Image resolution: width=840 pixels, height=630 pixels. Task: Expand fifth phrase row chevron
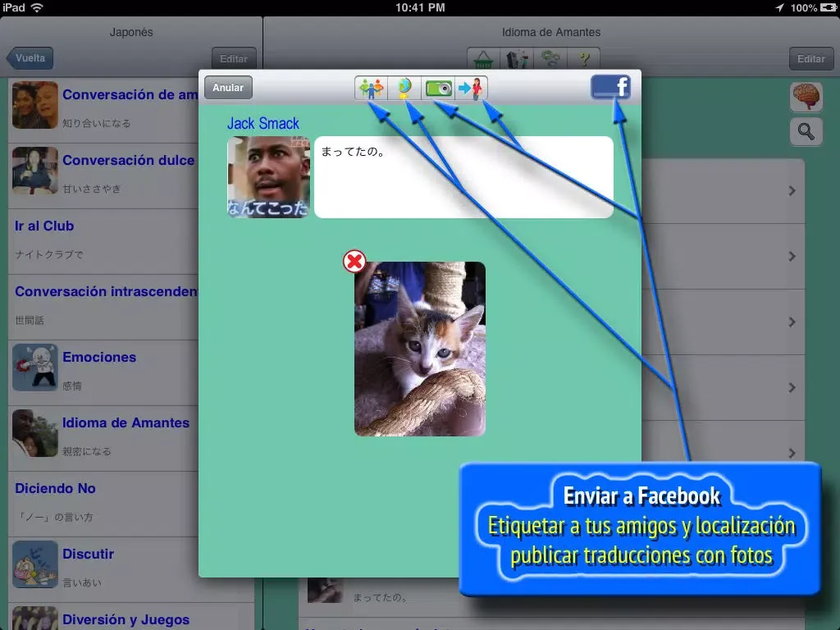pyautogui.click(x=792, y=453)
